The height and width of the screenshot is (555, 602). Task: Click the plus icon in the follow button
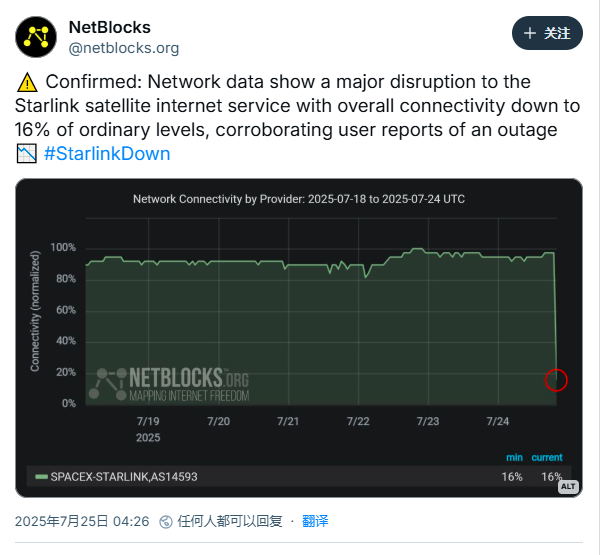coord(530,33)
